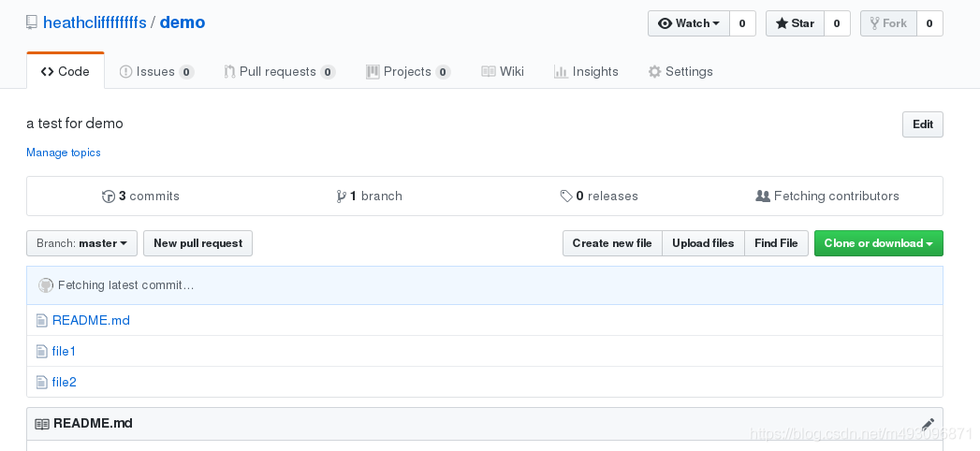Viewport: 980px width, 451px height.
Task: Click the tag icon beside 0 releases
Action: (x=566, y=196)
